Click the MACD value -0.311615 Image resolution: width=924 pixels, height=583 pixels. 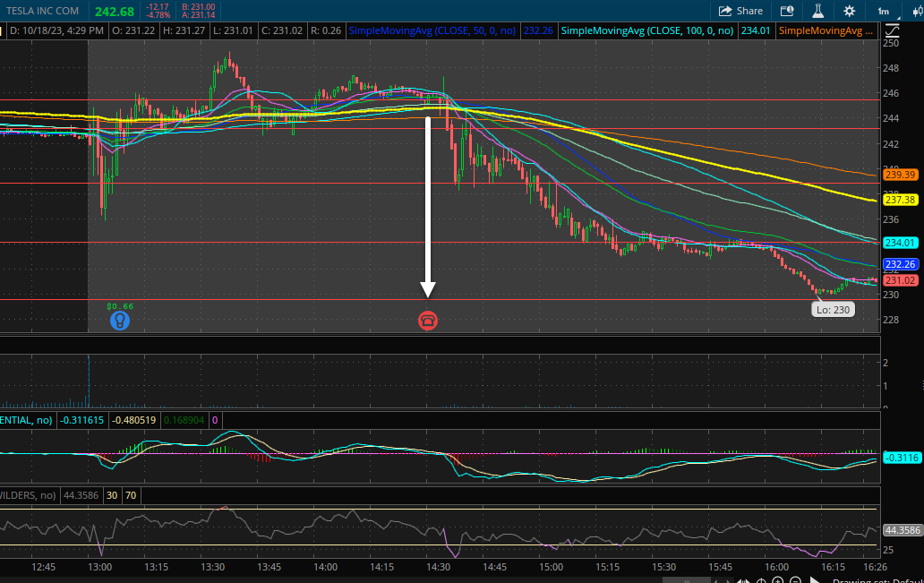point(81,420)
